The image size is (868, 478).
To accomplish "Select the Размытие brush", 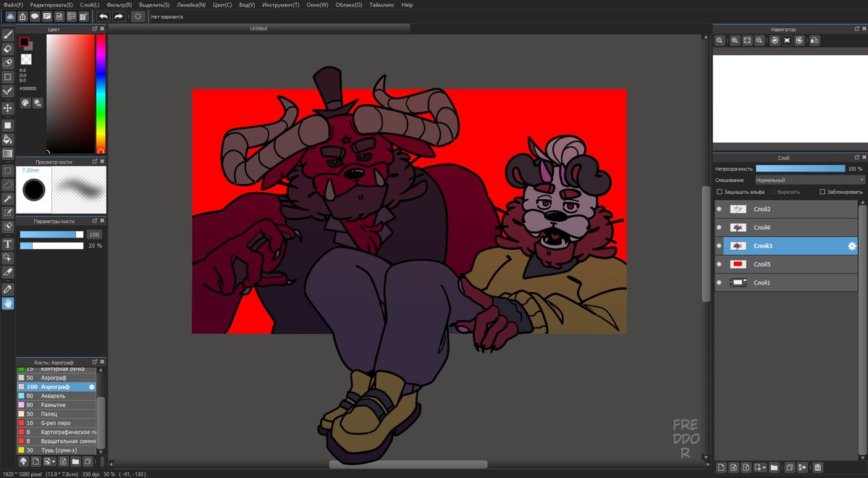I will pyautogui.click(x=56, y=405).
